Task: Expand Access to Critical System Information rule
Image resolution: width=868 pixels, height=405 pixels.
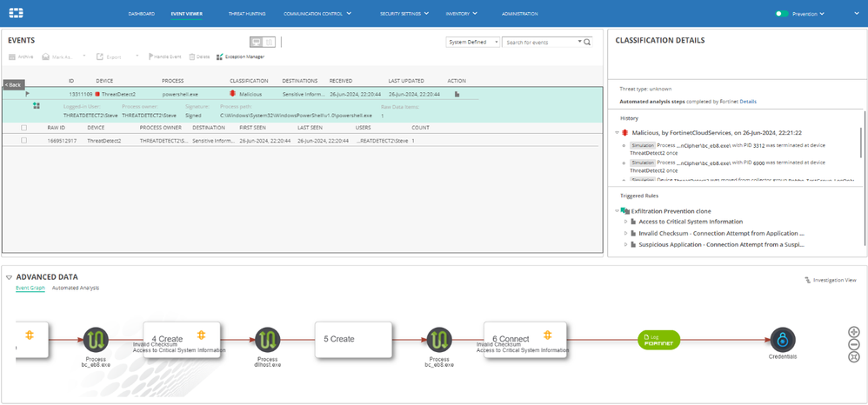Action: 626,222
